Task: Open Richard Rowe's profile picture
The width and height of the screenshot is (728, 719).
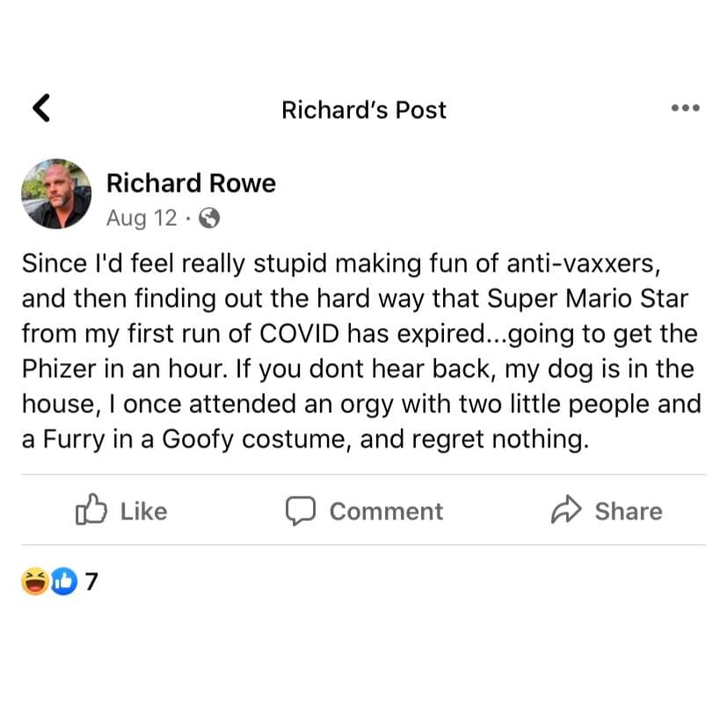Action: (x=55, y=194)
